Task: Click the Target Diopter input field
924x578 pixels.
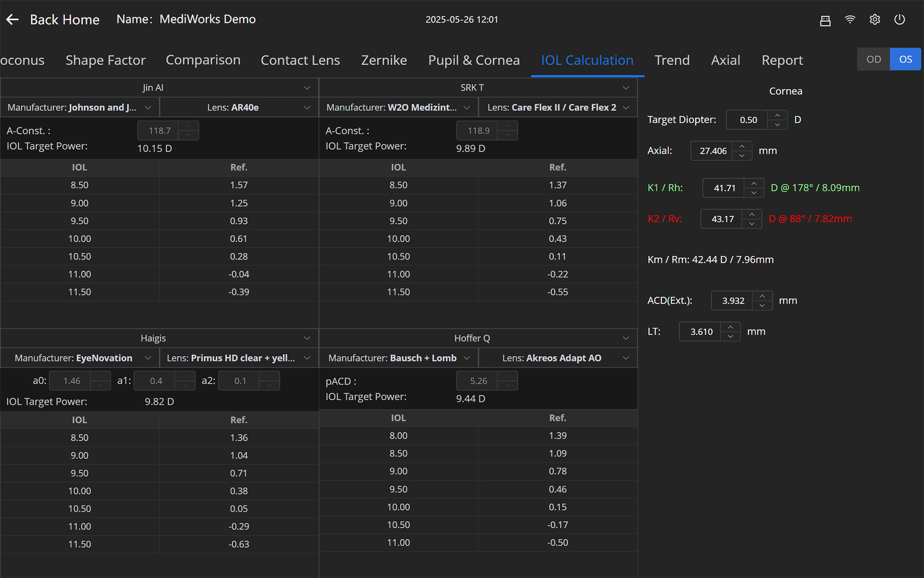Action: (748, 120)
